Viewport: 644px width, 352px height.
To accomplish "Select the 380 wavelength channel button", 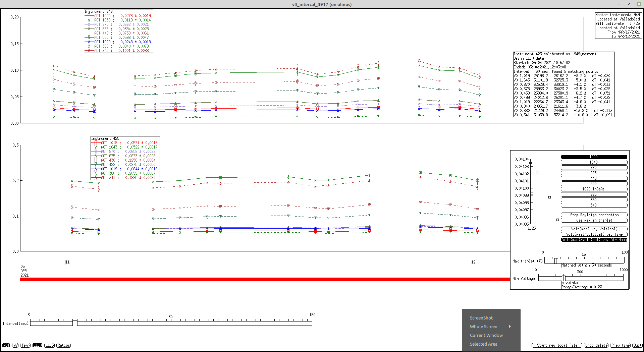I will coord(594,200).
